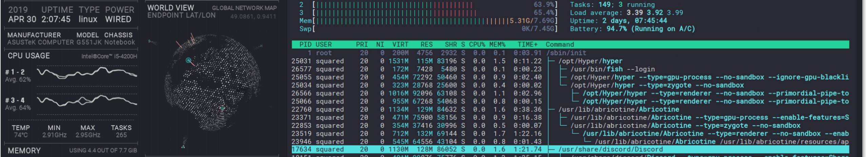Collapse the Abricotine parent process PID 22760
868x157 pixels.
coord(618,109)
